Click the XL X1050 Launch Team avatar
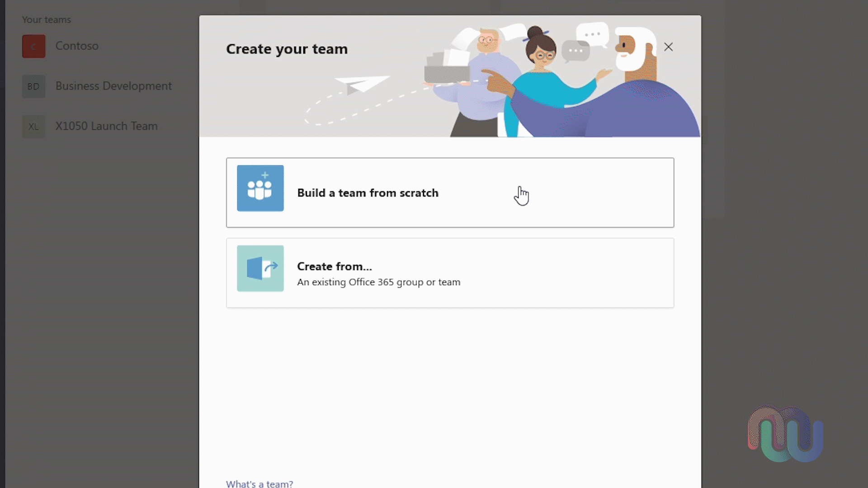 pos(34,127)
